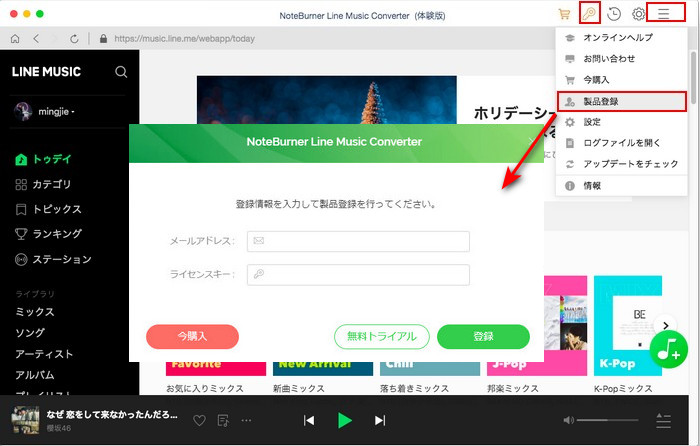This screenshot has height=446, width=700.
Task: Click the mingjie profile avatar
Action: (x=23, y=111)
